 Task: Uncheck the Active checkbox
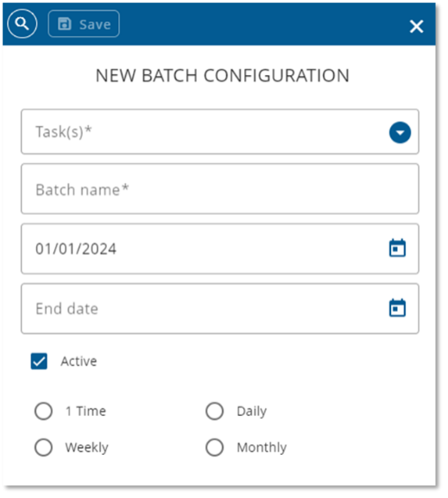(39, 362)
